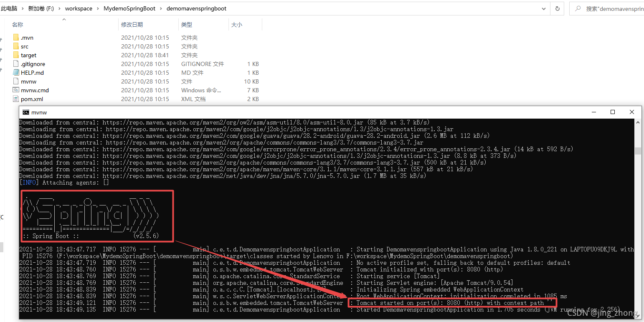644x322 pixels.
Task: Go to 此电脑 in breadcrumb
Action: click(9, 8)
